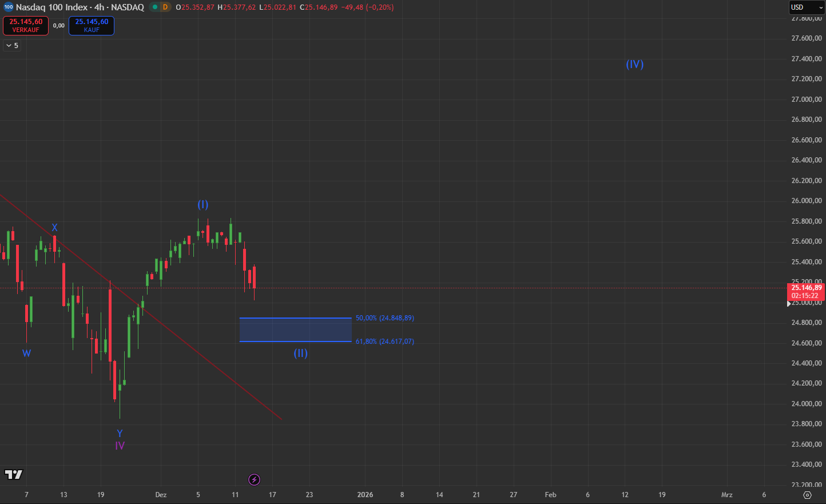Select the 50,00% Fibonacci level label
Viewport: 826px width, 504px height.
[x=384, y=318]
